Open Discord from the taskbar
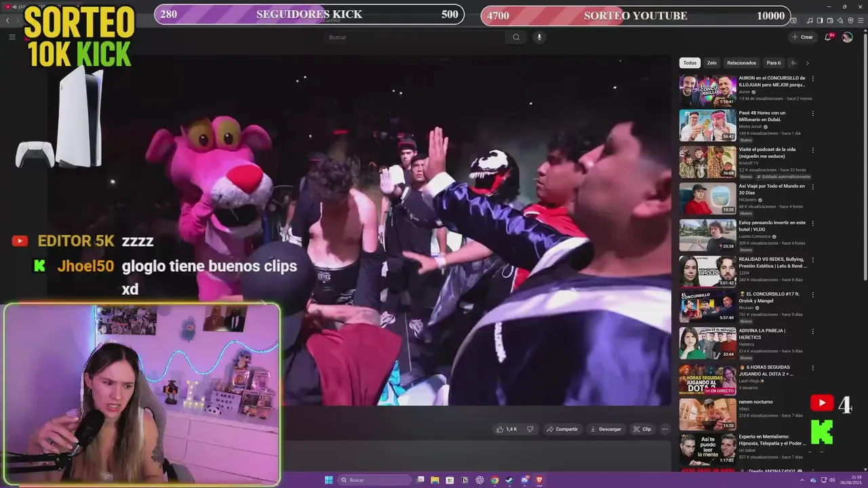The width and height of the screenshot is (868, 488). tap(524, 480)
